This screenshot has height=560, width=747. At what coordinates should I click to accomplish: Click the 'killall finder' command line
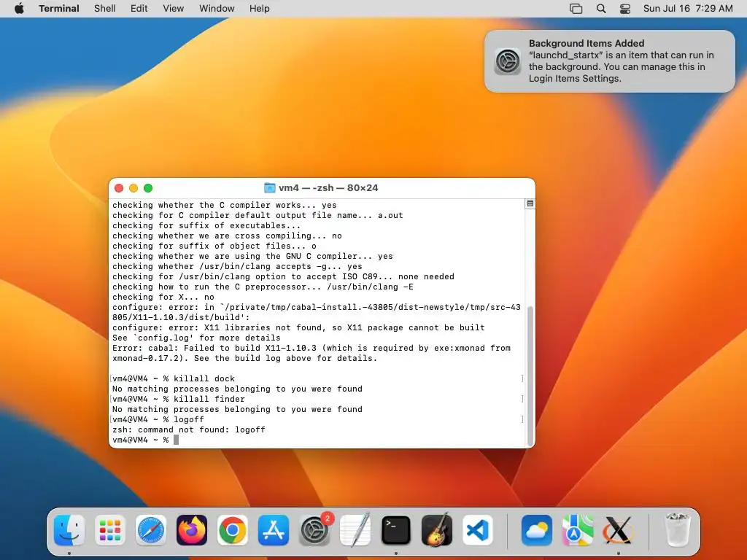coord(179,399)
